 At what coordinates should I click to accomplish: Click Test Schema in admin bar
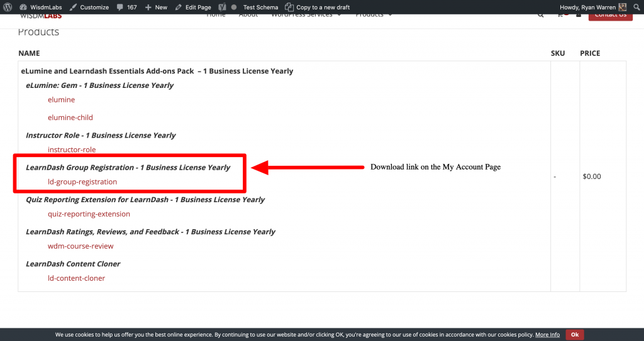tap(260, 7)
